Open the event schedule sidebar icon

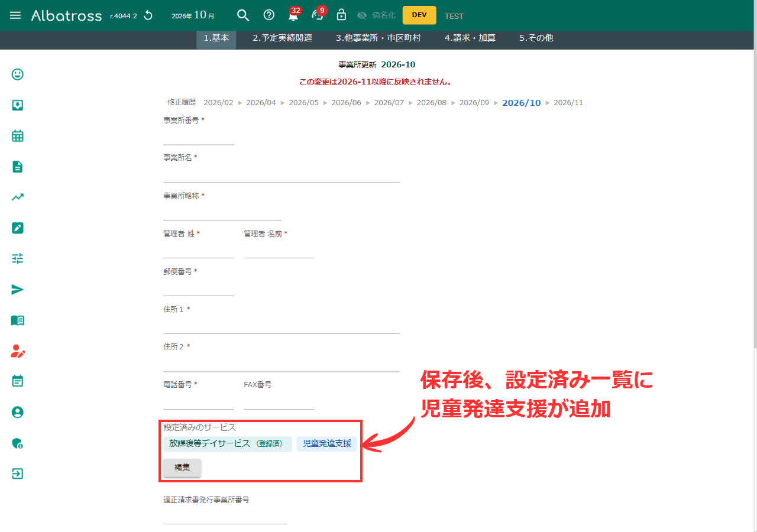pos(18,381)
